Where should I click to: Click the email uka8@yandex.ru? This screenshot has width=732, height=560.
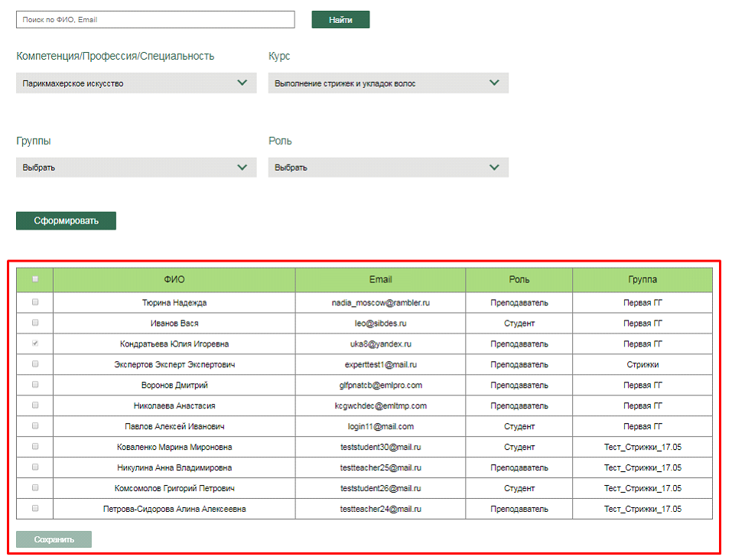(380, 343)
